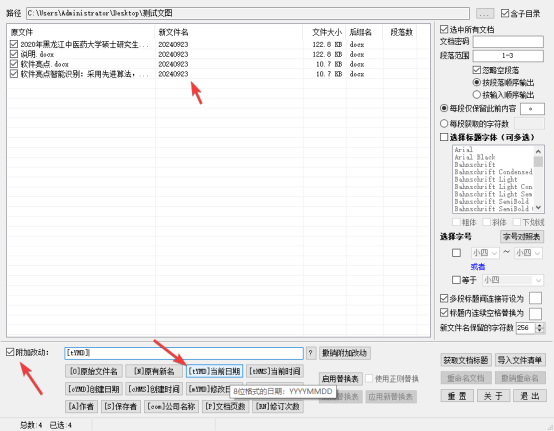Click 撤销附加改动 button
The image size is (554, 431).
pos(344,353)
